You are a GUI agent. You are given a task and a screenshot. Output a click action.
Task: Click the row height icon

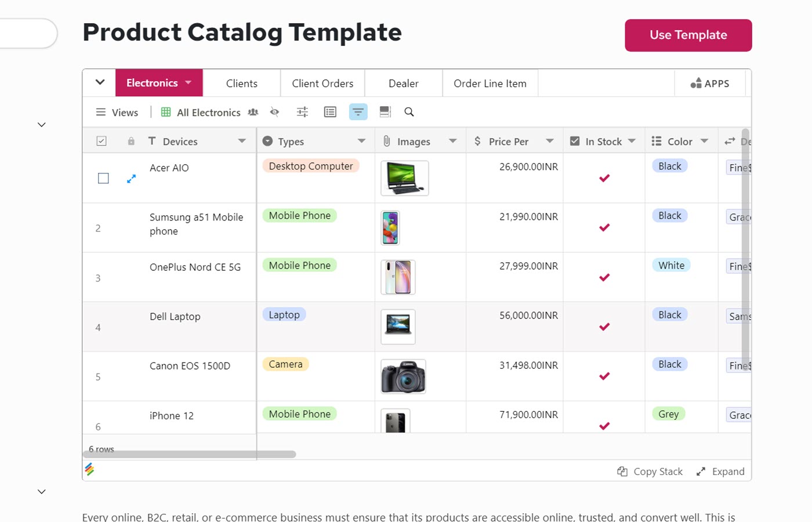coord(385,112)
